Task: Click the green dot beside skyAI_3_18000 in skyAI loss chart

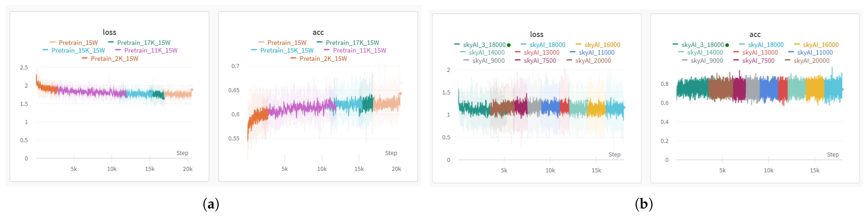Action: tap(509, 45)
